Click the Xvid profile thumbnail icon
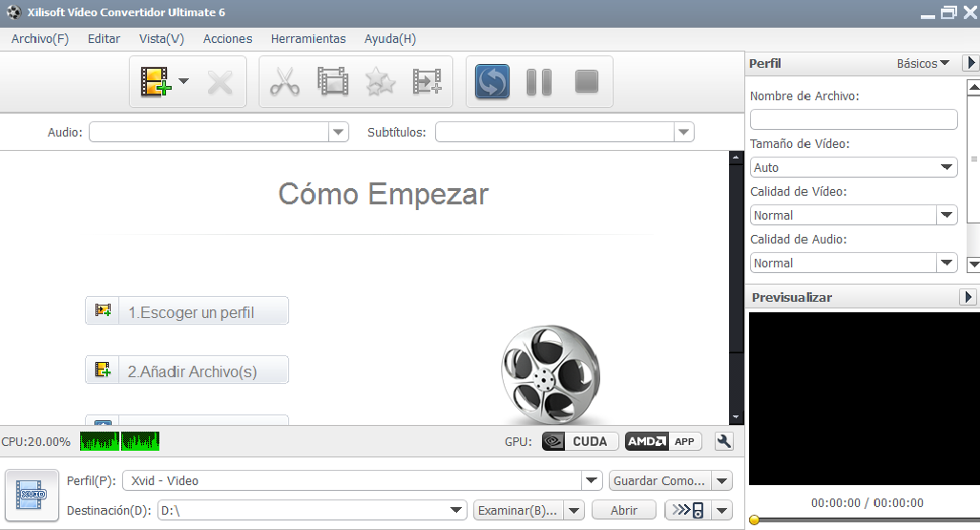 point(31,495)
